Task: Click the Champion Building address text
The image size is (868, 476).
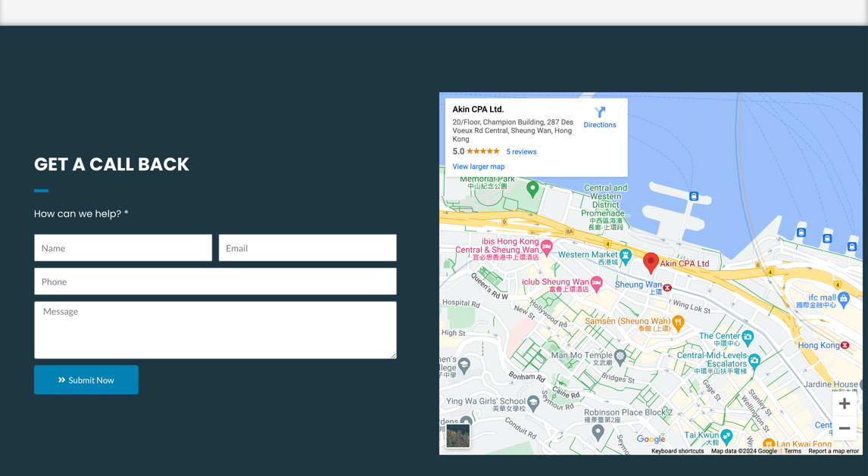Action: point(513,130)
